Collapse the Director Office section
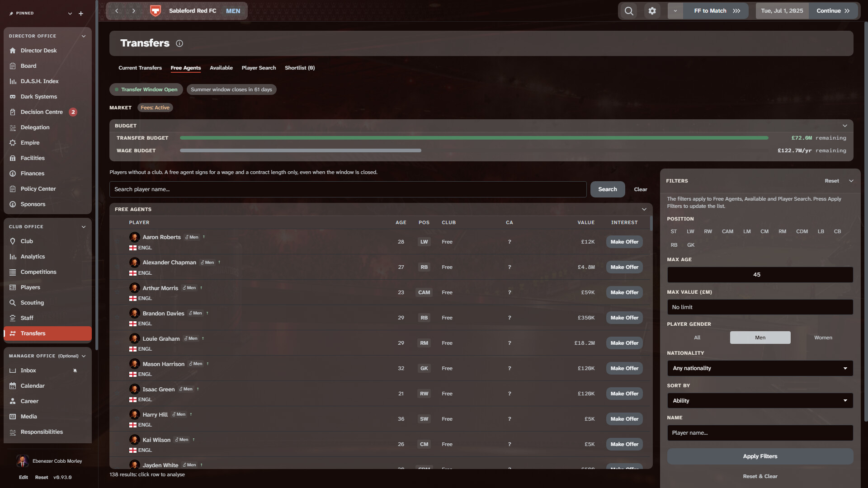The width and height of the screenshot is (868, 488). (83, 36)
